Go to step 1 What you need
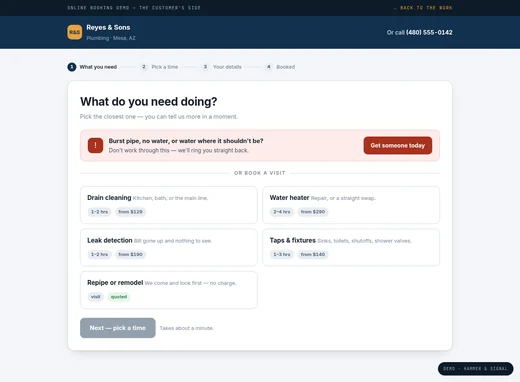Viewport: 520px width, 382px height. coord(92,67)
